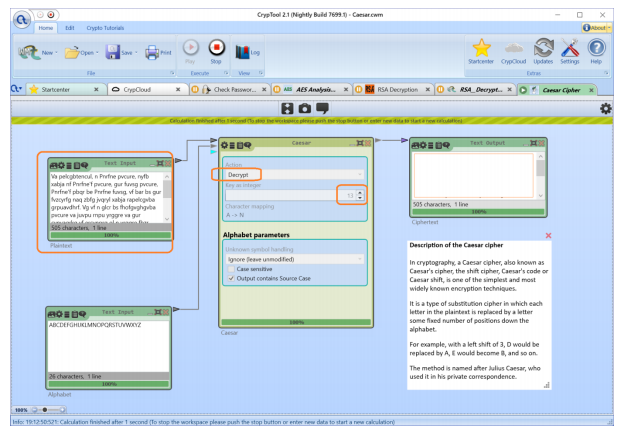Expand the File group dialog launcher
Screen dimensions: 621x437
[x=172, y=73]
